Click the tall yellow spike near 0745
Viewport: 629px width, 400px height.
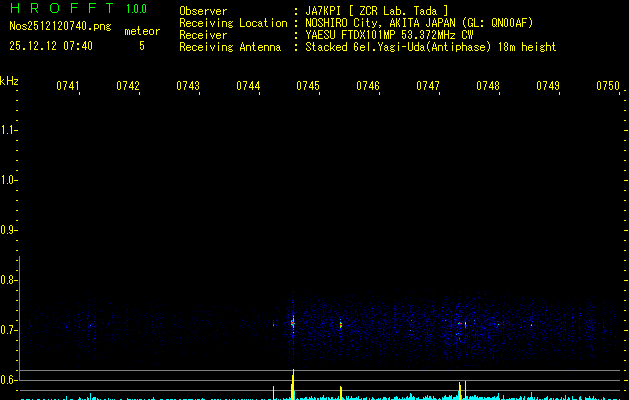[x=293, y=383]
